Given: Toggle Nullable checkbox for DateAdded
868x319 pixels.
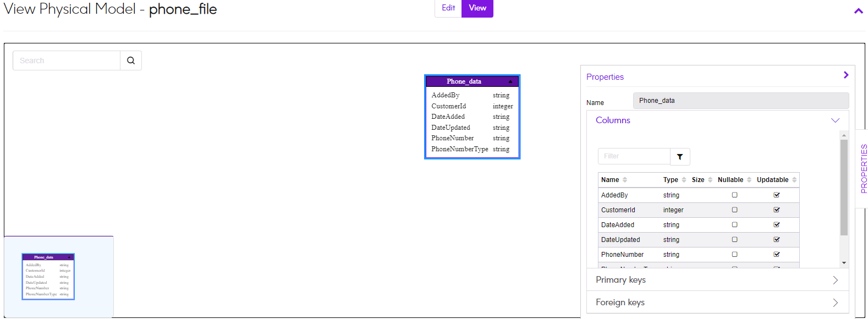Looking at the screenshot, I should [x=734, y=224].
